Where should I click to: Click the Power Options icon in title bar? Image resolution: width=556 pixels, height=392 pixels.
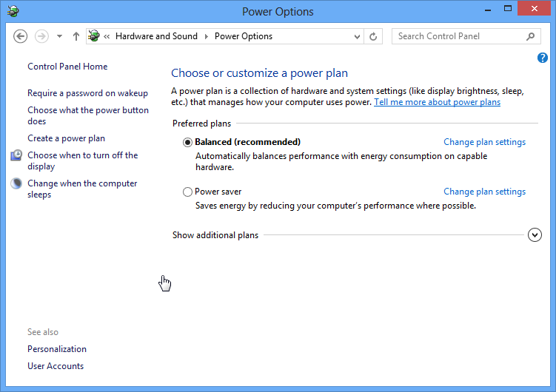coord(13,11)
